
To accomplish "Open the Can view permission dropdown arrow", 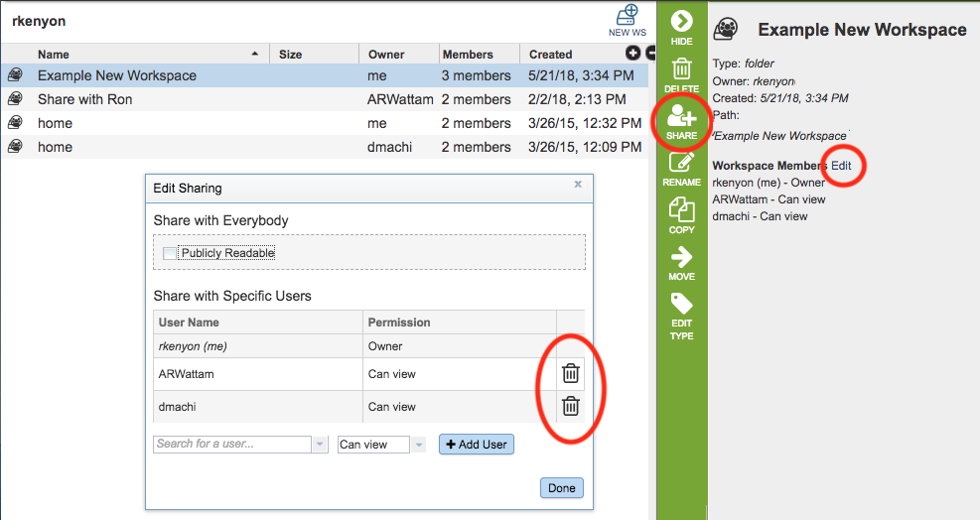I will [419, 445].
